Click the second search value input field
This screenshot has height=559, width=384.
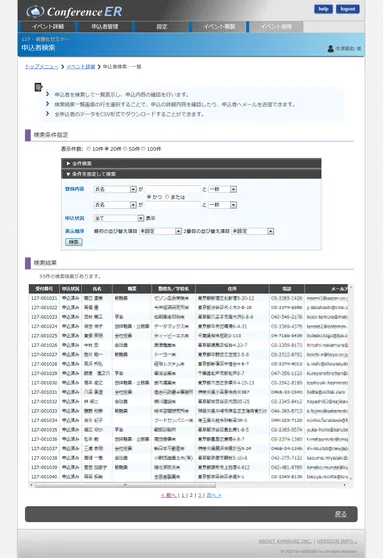click(173, 205)
